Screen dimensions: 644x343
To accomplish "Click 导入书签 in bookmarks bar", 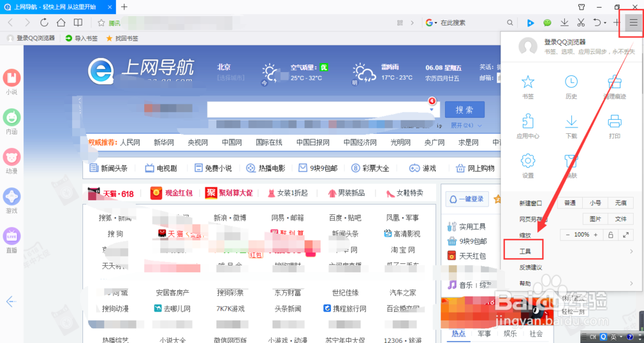I will click(x=82, y=38).
